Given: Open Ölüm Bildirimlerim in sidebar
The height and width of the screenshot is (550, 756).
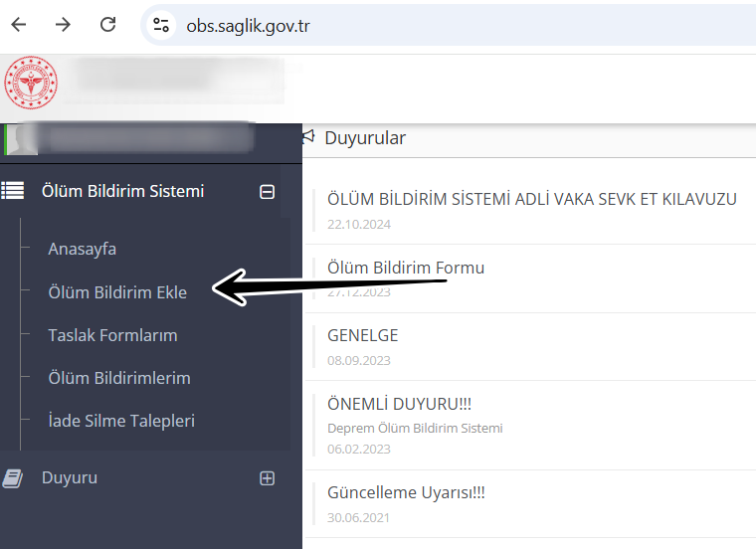Looking at the screenshot, I should coord(119,378).
